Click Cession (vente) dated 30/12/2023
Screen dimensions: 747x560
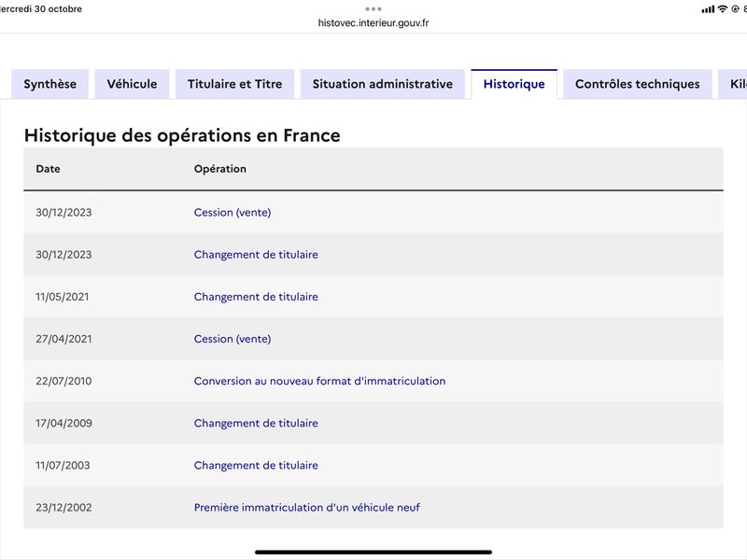(x=233, y=213)
